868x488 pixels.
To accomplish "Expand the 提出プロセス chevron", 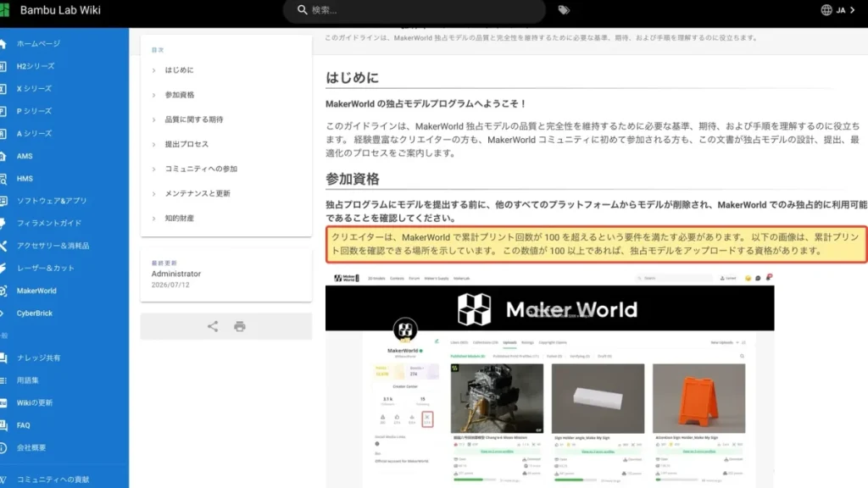I will point(154,144).
